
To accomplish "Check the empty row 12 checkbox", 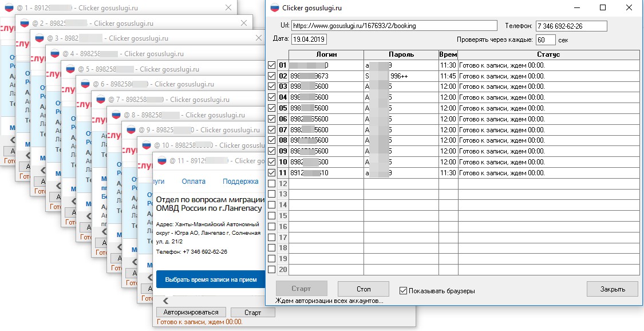I will (271, 183).
